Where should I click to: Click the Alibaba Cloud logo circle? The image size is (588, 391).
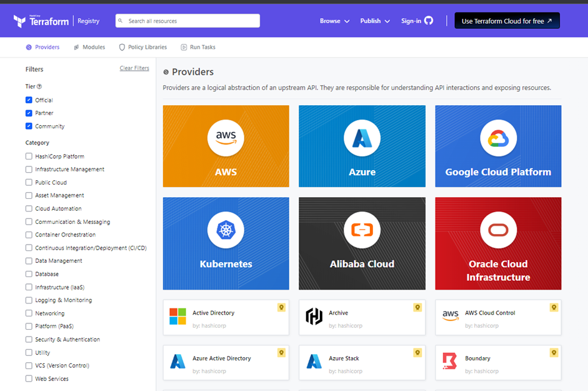pos(362,230)
